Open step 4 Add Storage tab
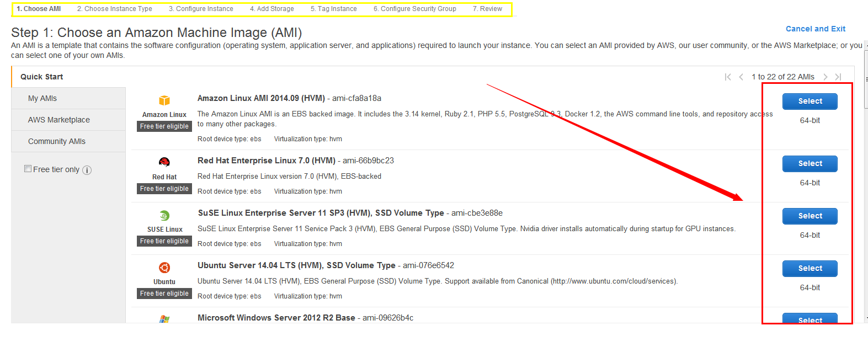Screen dimensions: 868x352 272,9
